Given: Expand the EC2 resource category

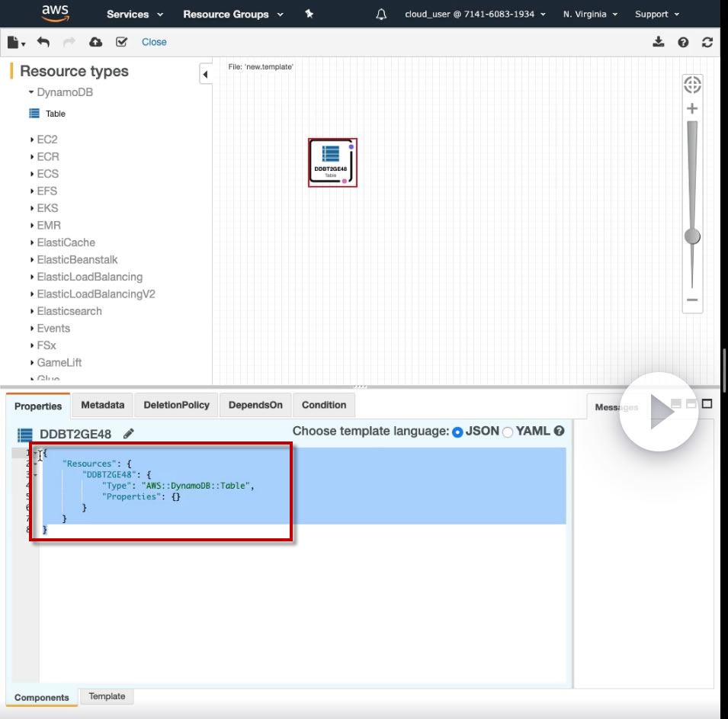Looking at the screenshot, I should (x=43, y=140).
